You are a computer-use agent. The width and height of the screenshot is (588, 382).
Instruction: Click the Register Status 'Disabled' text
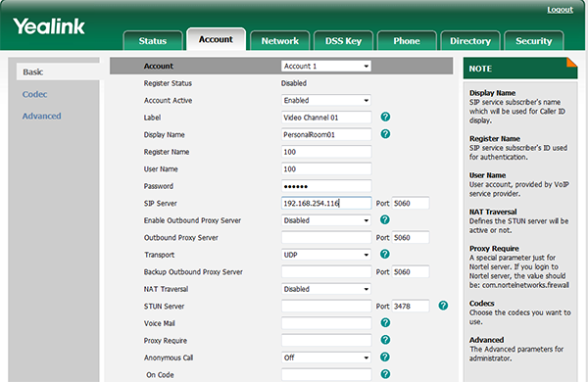tap(294, 83)
